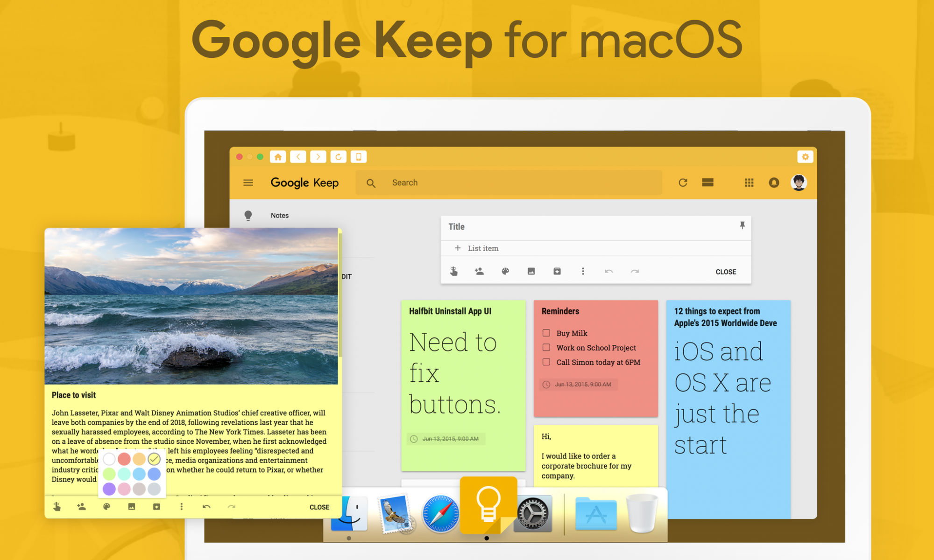This screenshot has width=934, height=560.
Task: Add a new List item
Action: click(596, 248)
